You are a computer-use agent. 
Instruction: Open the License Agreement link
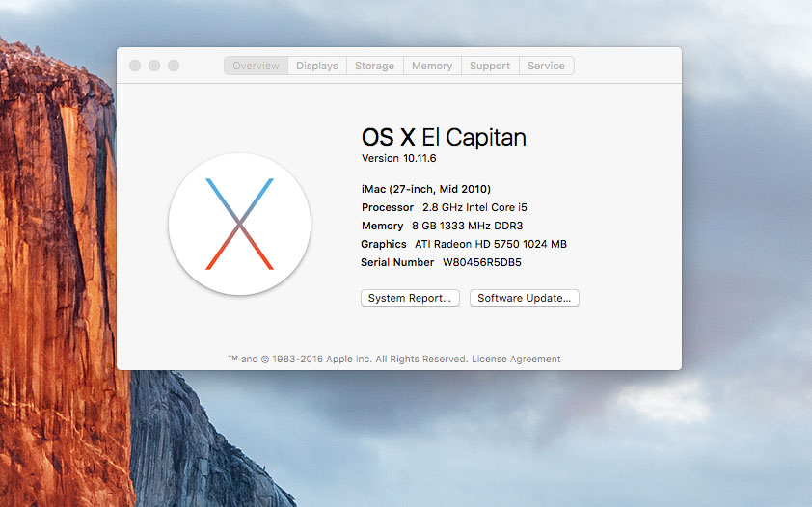click(x=516, y=359)
